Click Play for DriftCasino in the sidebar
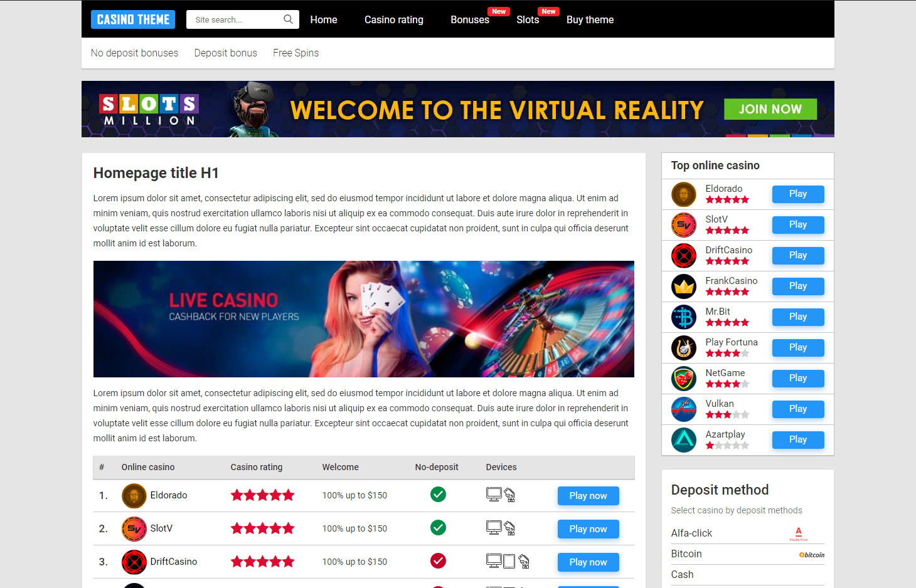Image resolution: width=916 pixels, height=588 pixels. tap(798, 256)
